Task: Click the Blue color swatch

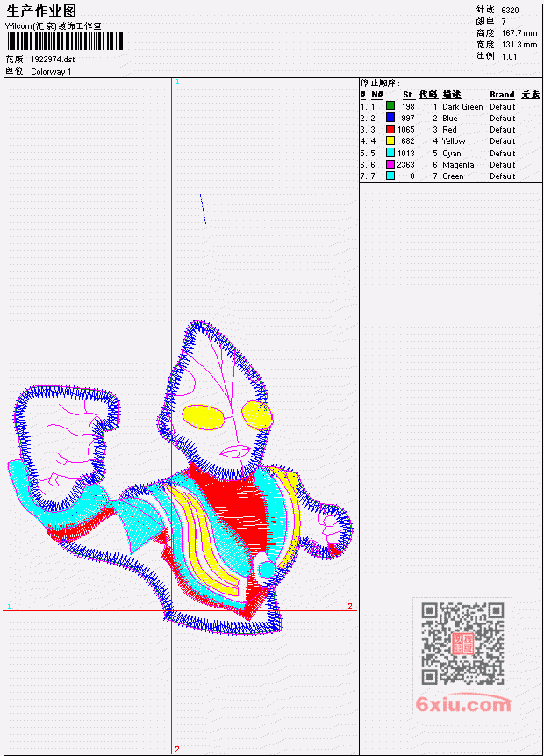Action: (x=390, y=118)
